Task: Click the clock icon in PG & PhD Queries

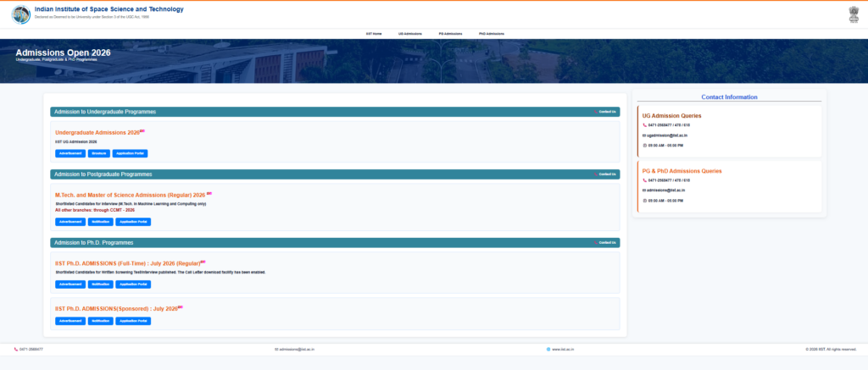Action: pyautogui.click(x=644, y=200)
